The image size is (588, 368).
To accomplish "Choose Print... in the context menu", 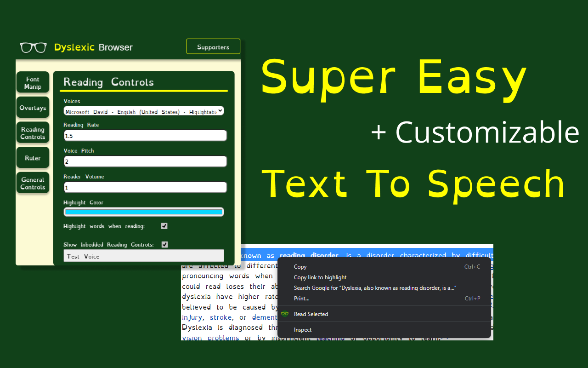I will tap(302, 299).
